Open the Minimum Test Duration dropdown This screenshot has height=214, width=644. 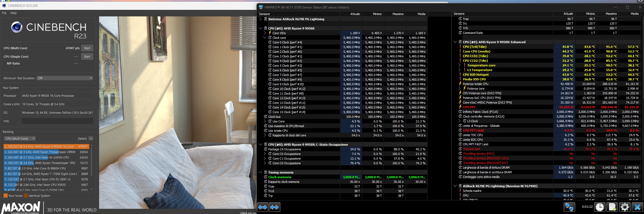(65, 78)
